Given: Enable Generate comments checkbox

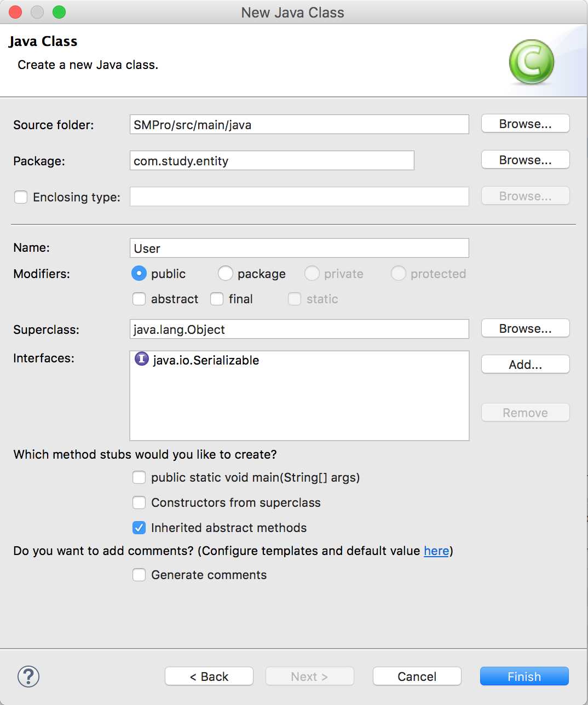Looking at the screenshot, I should pos(139,575).
